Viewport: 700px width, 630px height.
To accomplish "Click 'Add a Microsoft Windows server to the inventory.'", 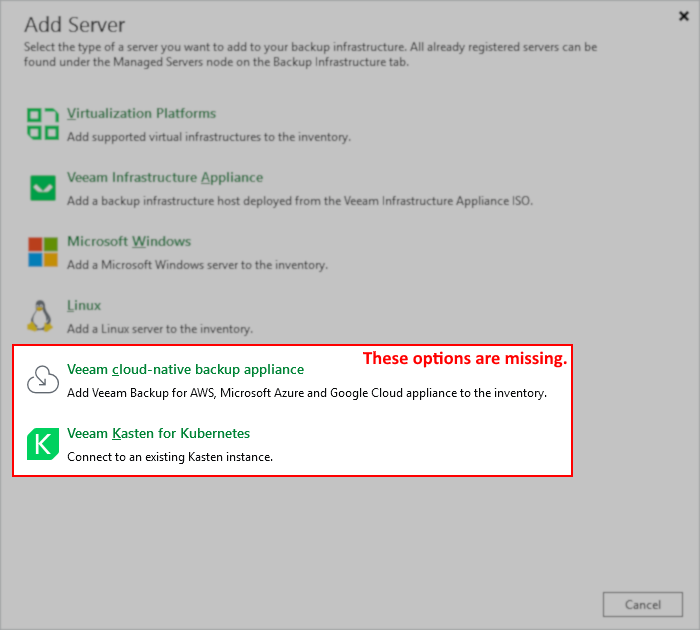I will 197,265.
